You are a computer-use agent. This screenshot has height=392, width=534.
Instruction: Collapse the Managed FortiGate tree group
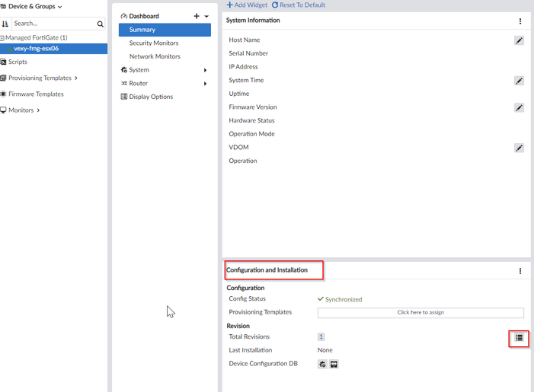(x=2, y=37)
